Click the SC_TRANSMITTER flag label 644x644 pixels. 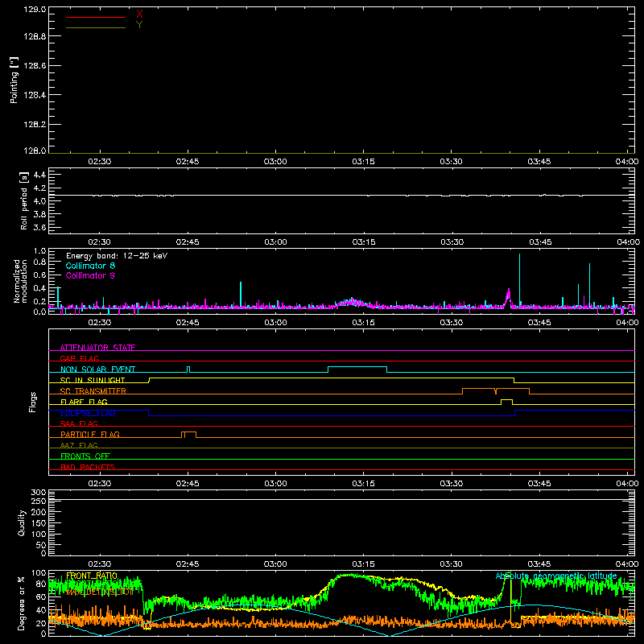[x=93, y=391]
